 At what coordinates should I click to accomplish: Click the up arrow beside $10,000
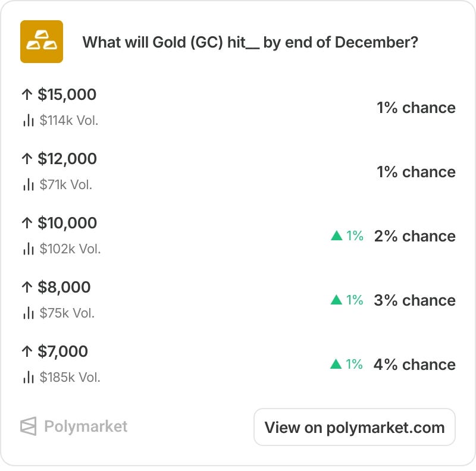(x=27, y=223)
